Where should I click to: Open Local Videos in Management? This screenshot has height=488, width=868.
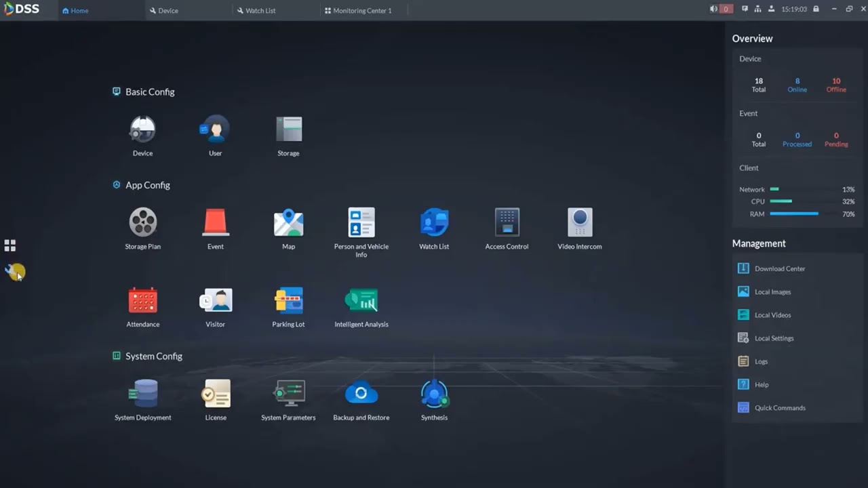(x=796, y=315)
